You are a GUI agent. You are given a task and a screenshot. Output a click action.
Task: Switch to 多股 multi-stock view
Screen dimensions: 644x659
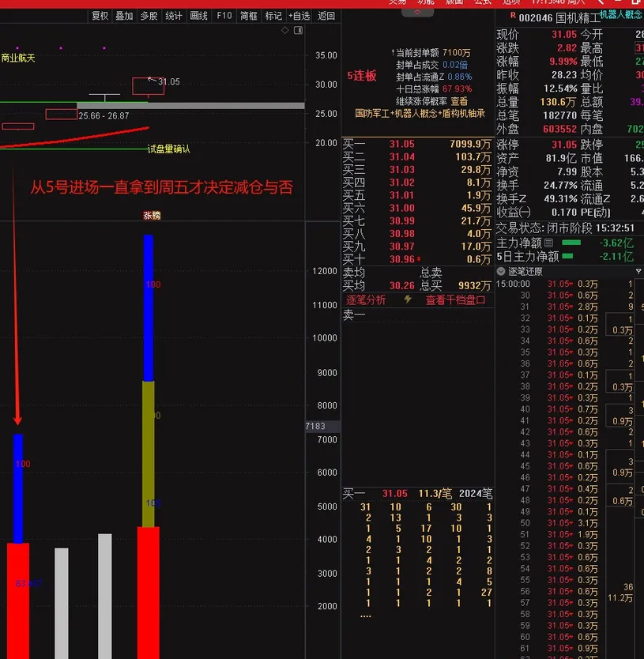[x=149, y=16]
